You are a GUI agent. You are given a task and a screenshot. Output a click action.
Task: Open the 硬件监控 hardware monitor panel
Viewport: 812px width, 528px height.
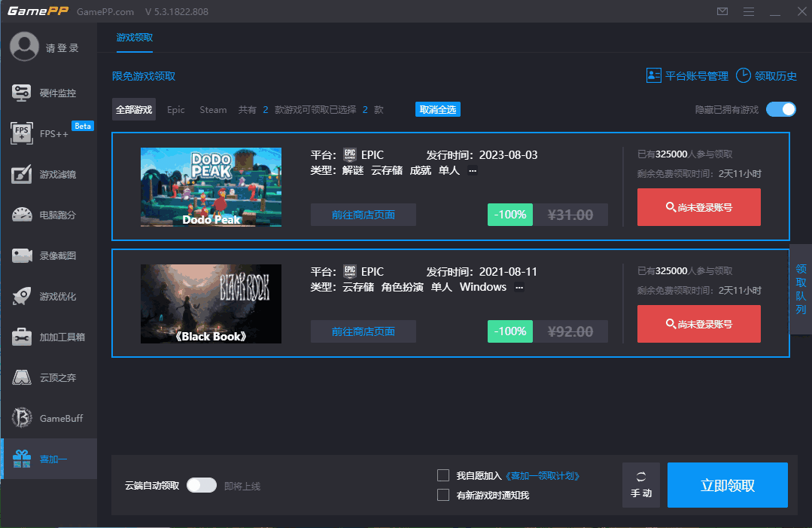48,92
